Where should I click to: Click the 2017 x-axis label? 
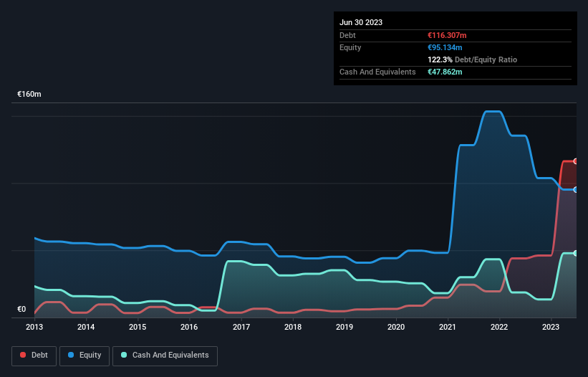pyautogui.click(x=241, y=327)
